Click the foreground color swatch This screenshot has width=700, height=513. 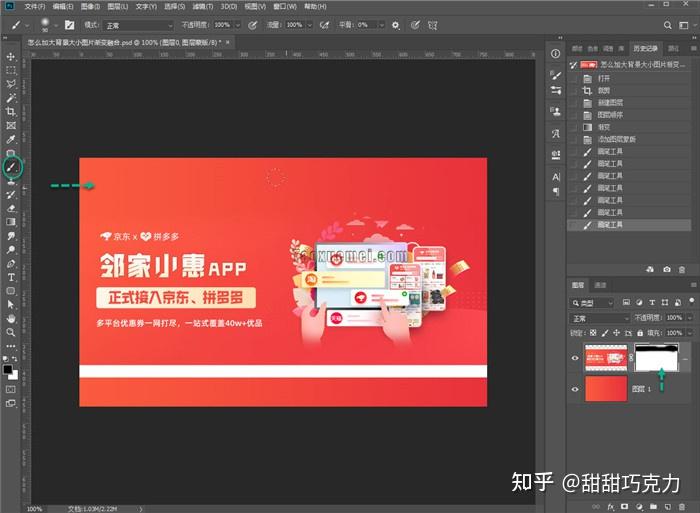tap(8, 369)
